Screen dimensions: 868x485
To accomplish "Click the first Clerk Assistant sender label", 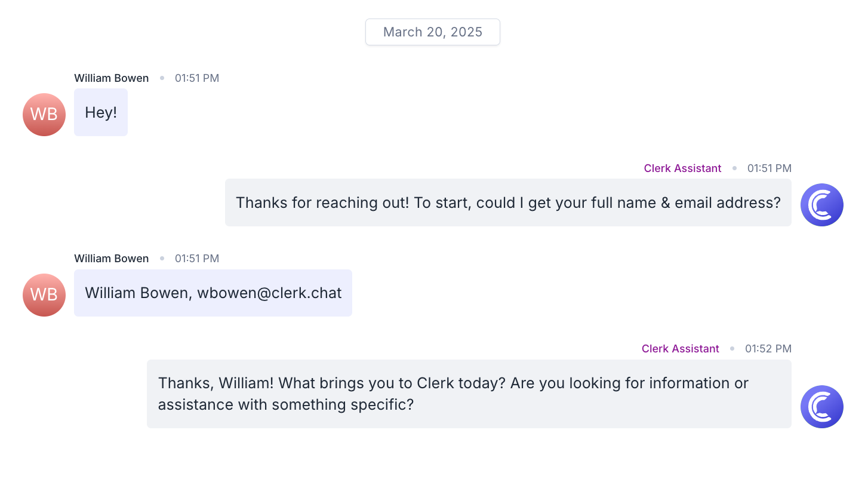I will tap(683, 168).
